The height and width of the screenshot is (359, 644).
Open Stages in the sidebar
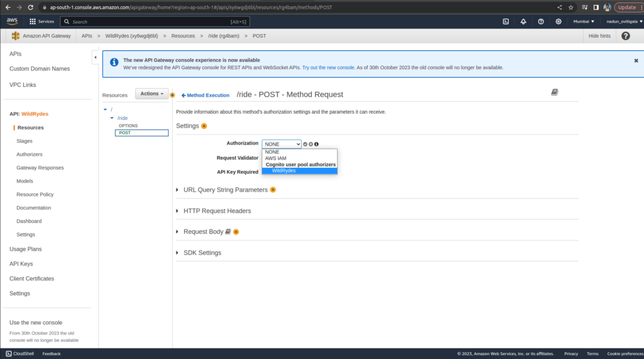pos(25,141)
